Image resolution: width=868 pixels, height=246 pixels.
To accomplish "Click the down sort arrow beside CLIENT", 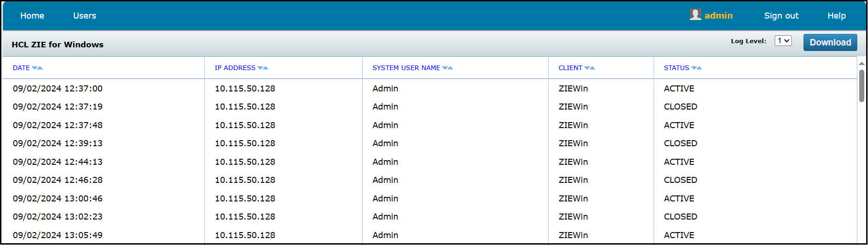I will (587, 68).
